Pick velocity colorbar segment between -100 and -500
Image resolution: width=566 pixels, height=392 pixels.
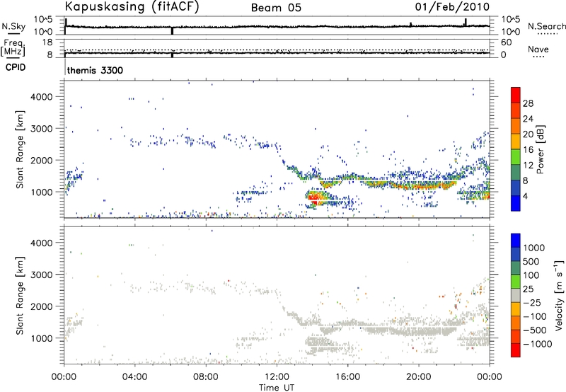(x=516, y=323)
